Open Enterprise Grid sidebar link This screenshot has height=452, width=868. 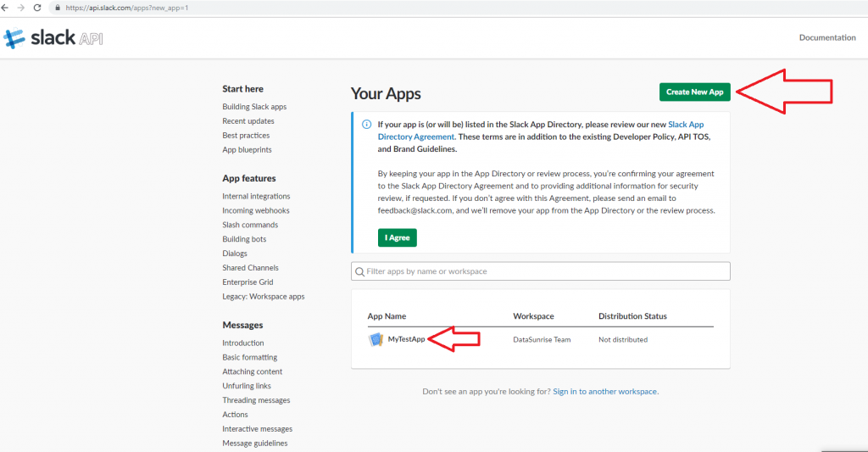[x=248, y=282]
